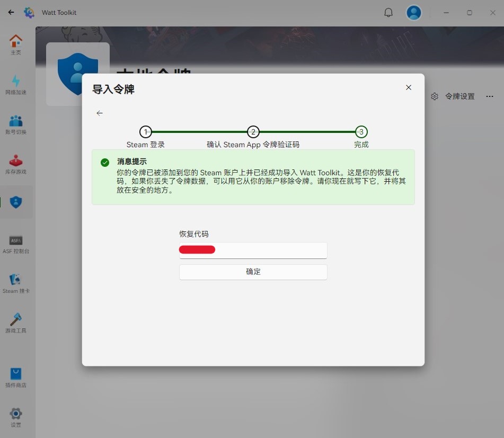Open the user avatar profile menu
Image resolution: width=504 pixels, height=438 pixels.
point(413,13)
